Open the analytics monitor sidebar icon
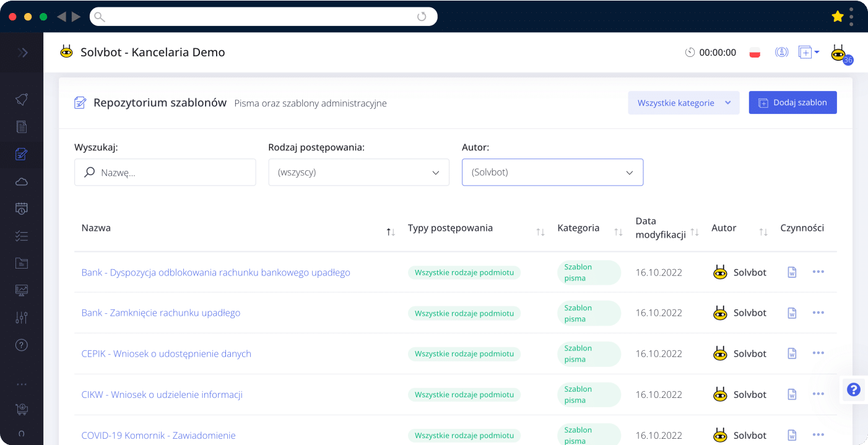The height and width of the screenshot is (445, 868). (22, 290)
